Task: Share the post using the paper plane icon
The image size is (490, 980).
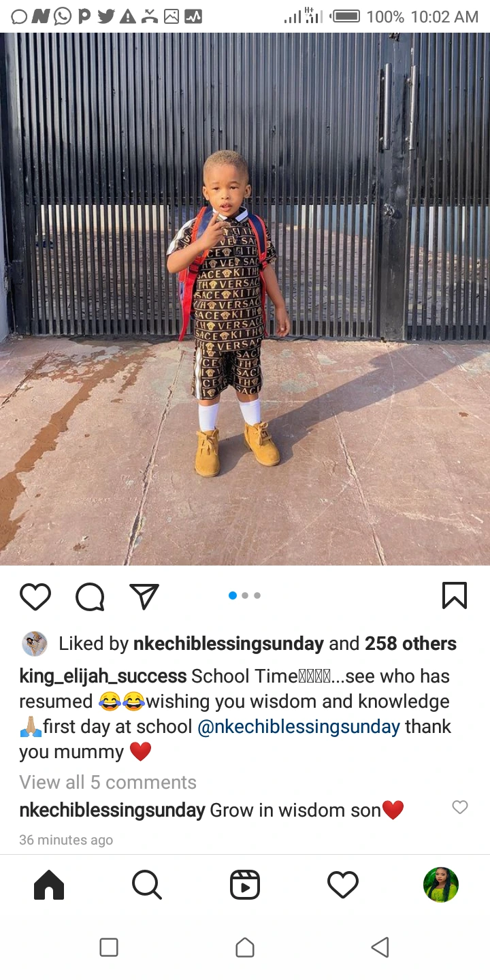Action: (144, 597)
